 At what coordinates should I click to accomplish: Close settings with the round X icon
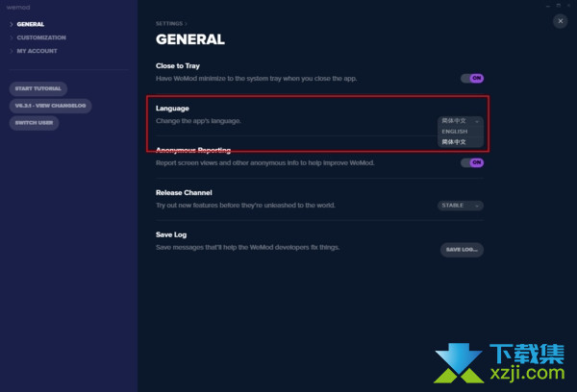560,21
